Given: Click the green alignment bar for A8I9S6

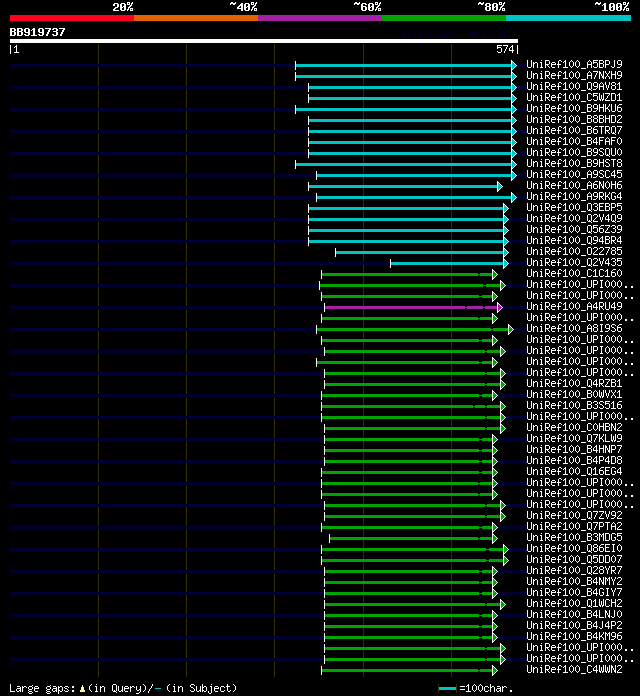Looking at the screenshot, I should (415, 329).
